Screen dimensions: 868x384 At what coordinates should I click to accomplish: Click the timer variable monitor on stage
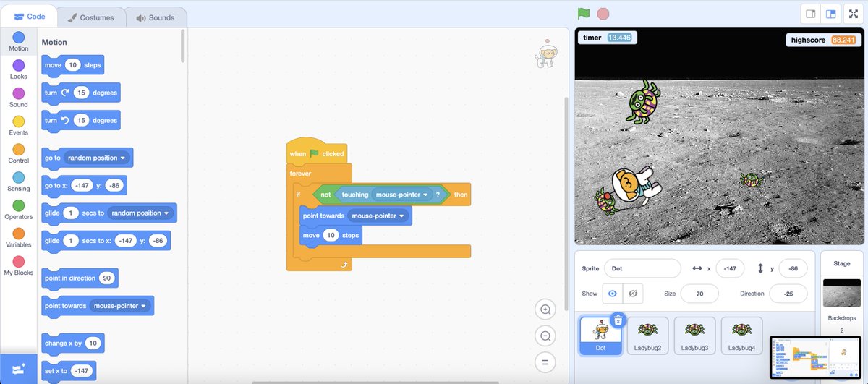coord(608,38)
